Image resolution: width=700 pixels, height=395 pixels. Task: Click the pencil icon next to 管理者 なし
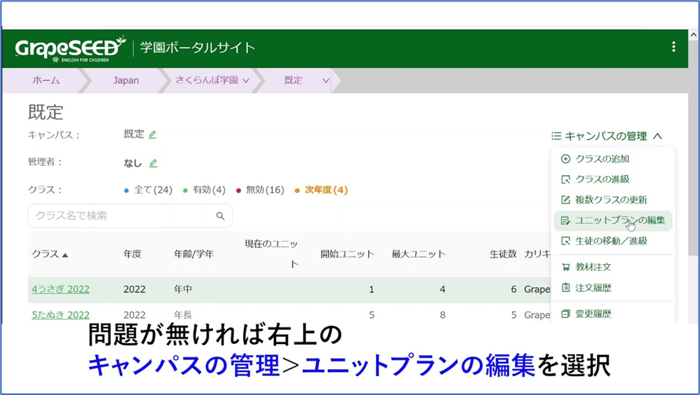pyautogui.click(x=153, y=163)
